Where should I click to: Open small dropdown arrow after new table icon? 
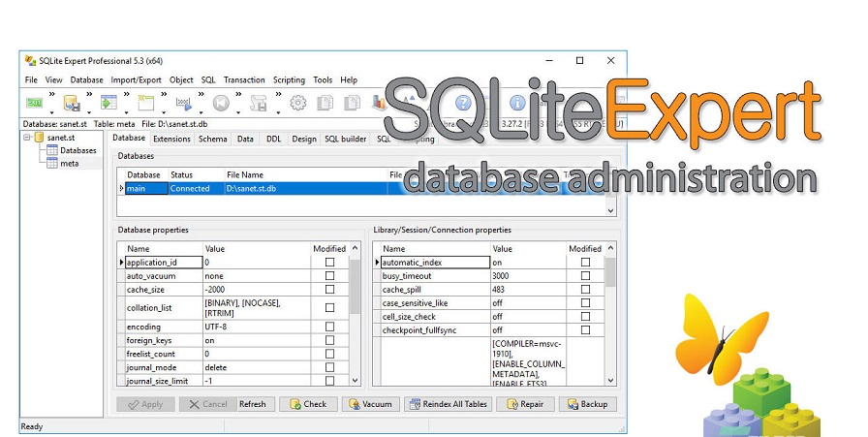(164, 111)
